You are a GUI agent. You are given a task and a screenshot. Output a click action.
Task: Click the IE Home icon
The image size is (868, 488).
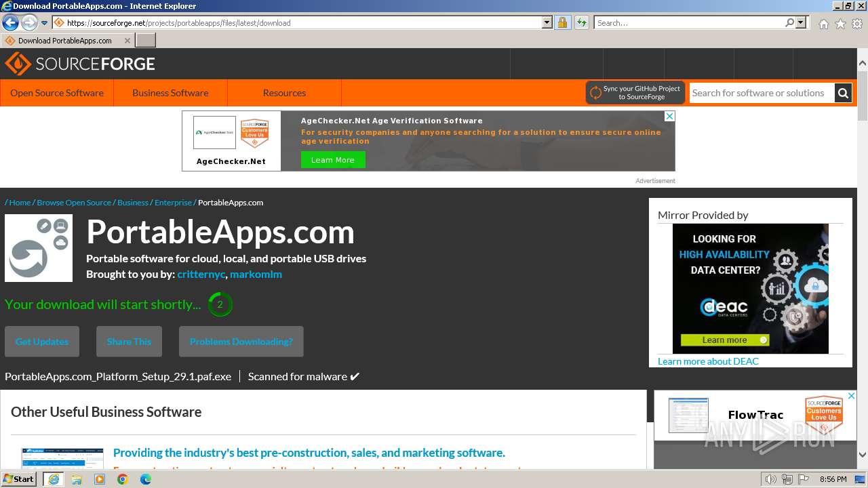click(x=823, y=24)
